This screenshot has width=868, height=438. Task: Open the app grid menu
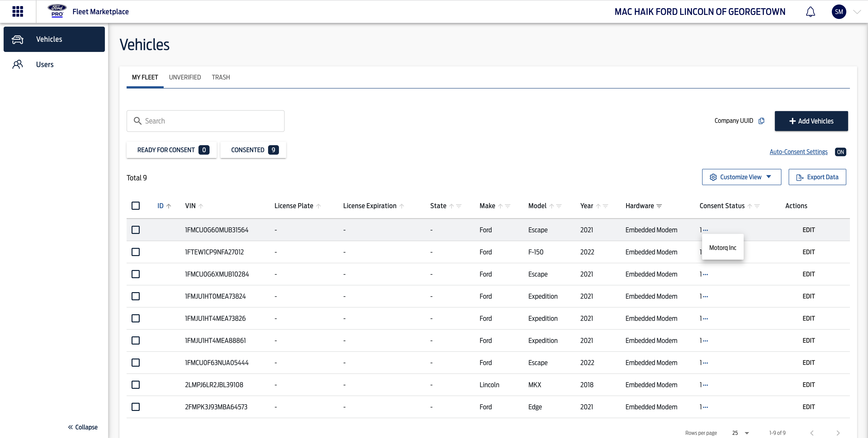pyautogui.click(x=18, y=12)
